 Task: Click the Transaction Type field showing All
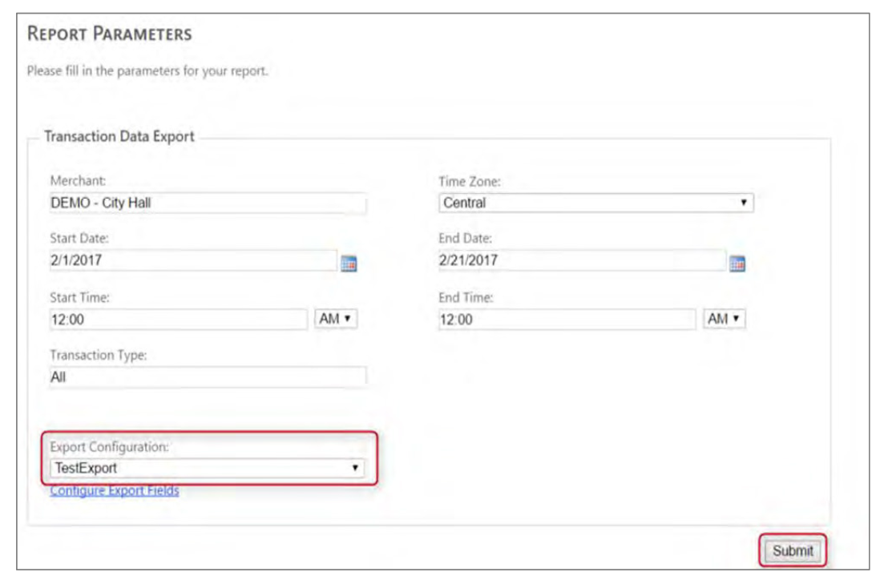click(x=208, y=377)
